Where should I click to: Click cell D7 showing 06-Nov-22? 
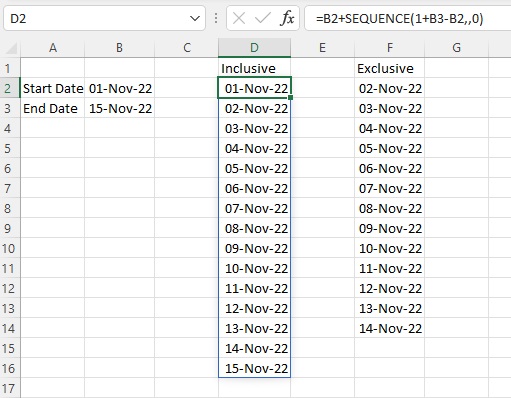(254, 188)
